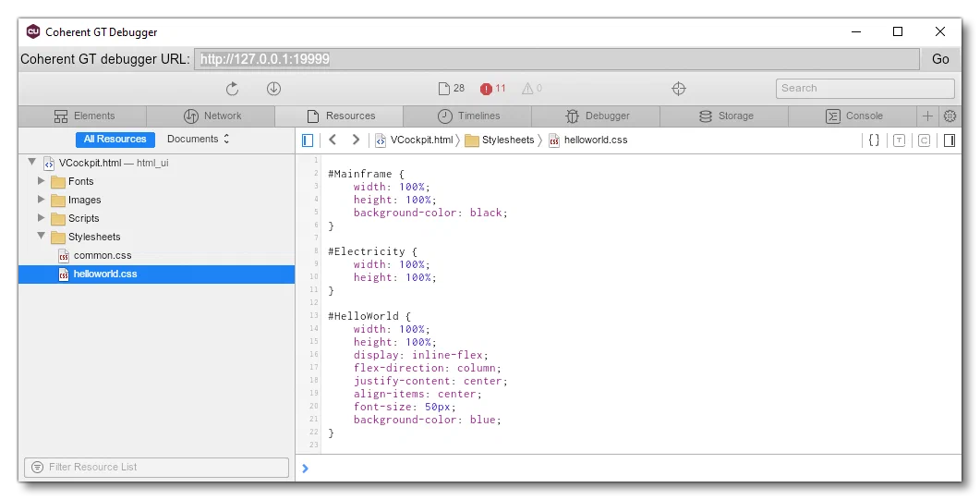Click the resource count document icon
980x500 pixels.
[443, 89]
